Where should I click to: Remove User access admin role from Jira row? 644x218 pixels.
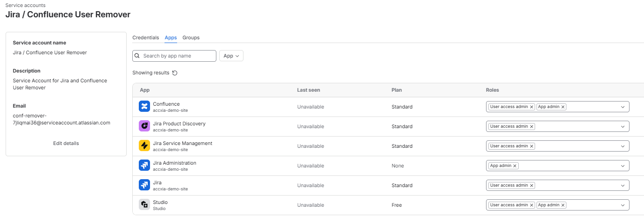point(531,185)
